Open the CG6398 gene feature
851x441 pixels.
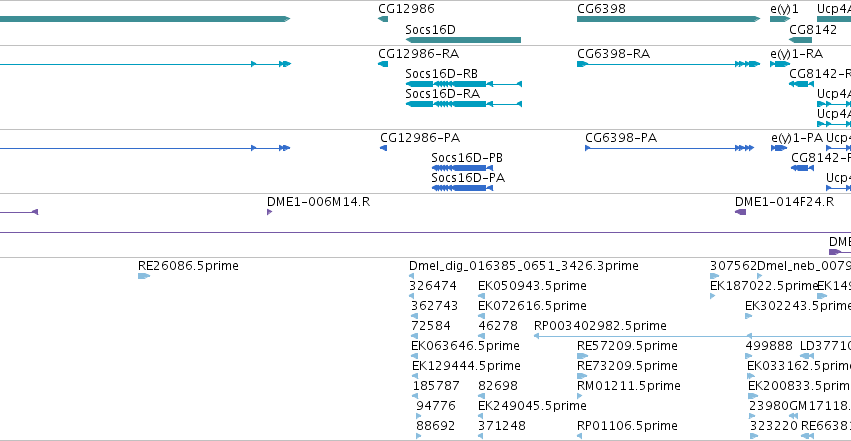[x=669, y=19]
